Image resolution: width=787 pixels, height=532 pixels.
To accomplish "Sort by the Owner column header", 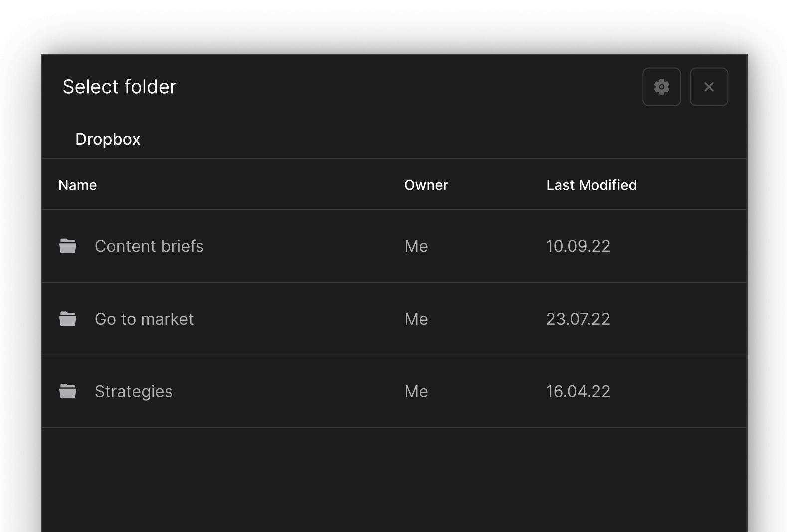I will coord(426,185).
